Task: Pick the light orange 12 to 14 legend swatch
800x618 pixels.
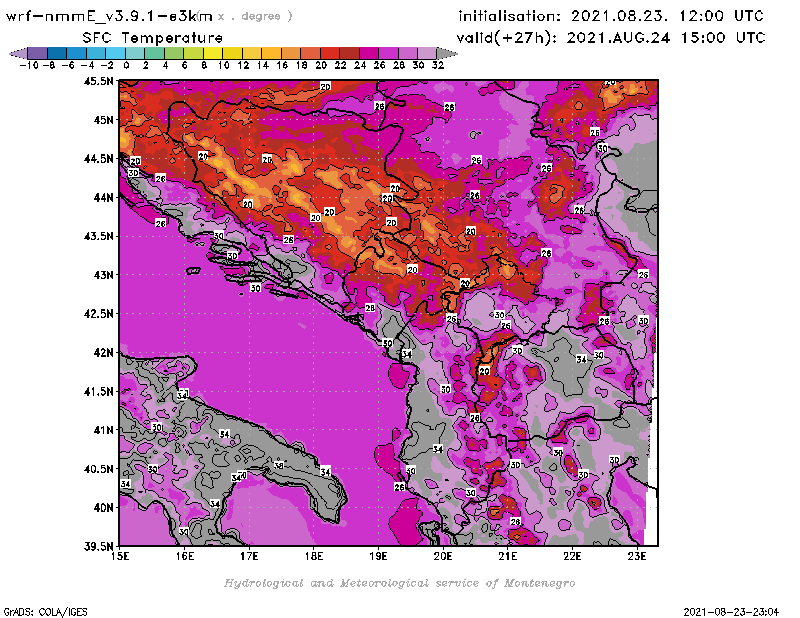Action: coord(252,53)
